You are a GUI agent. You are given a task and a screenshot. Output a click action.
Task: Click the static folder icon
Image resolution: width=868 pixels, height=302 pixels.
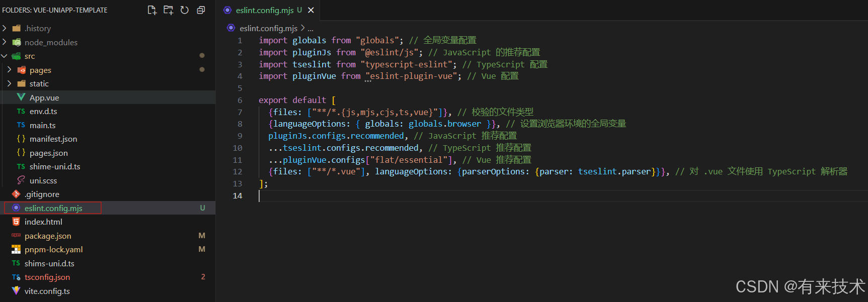point(21,83)
